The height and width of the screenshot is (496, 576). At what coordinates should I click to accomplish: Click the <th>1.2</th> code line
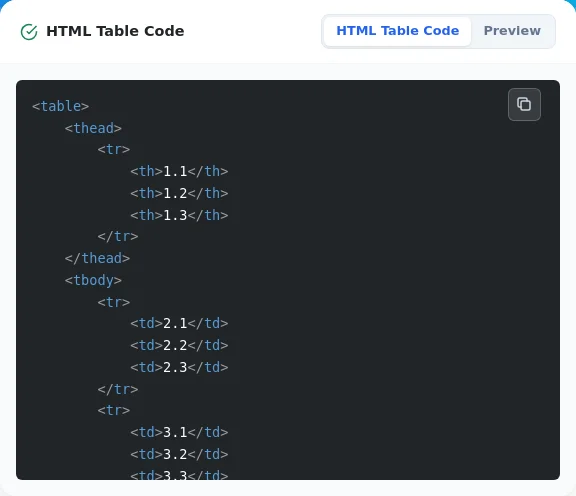179,193
